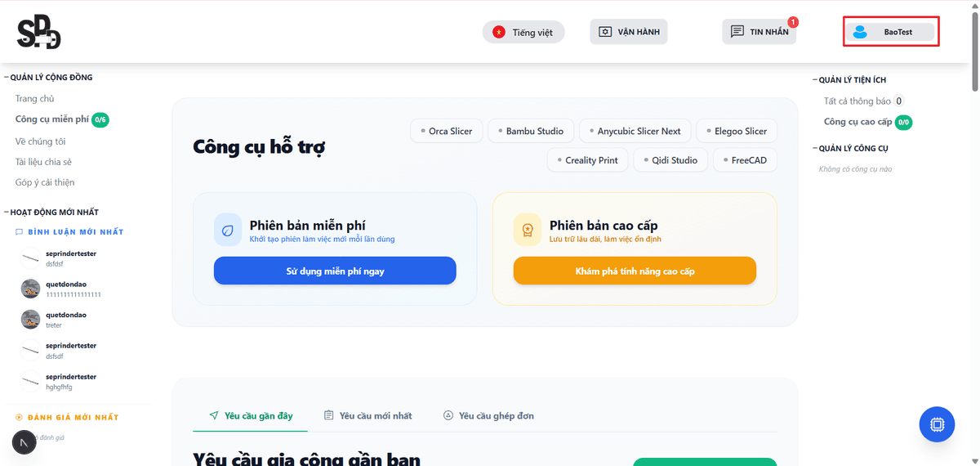Collapse the HOẠT ĐỘNG MỚI NHẤT section
This screenshot has width=980, height=466.
point(51,213)
